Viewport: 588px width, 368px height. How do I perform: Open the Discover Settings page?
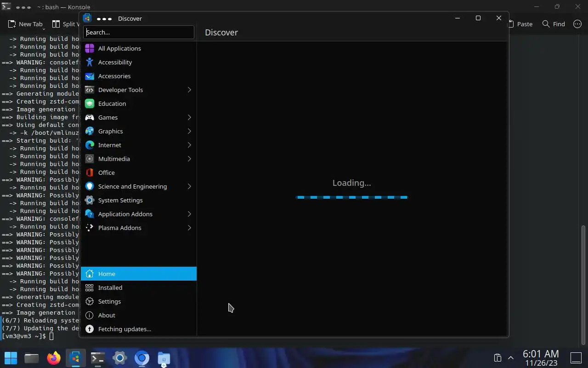(139, 301)
